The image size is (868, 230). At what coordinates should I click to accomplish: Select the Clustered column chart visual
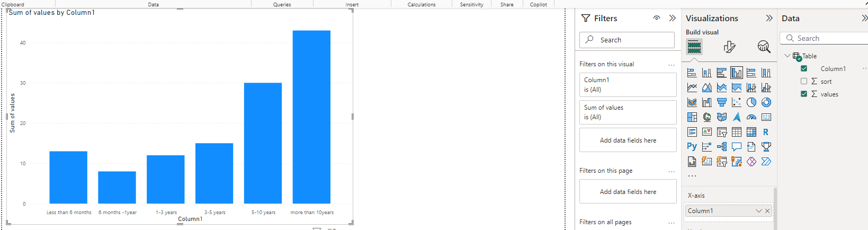[737, 73]
